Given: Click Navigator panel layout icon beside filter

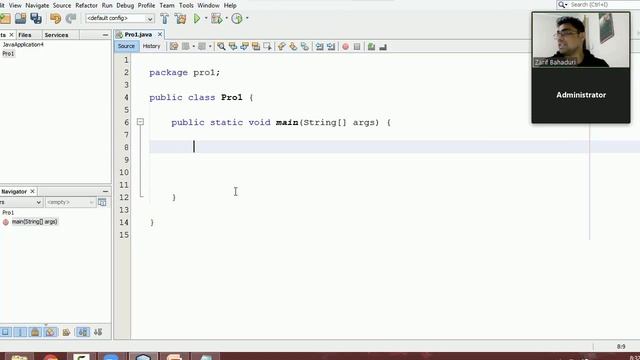Looking at the screenshot, I should (102, 202).
